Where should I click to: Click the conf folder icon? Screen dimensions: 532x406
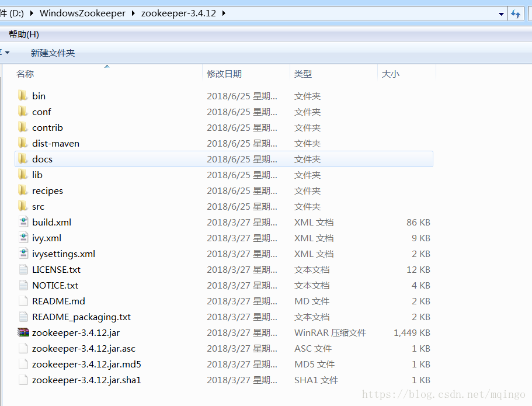tap(23, 112)
